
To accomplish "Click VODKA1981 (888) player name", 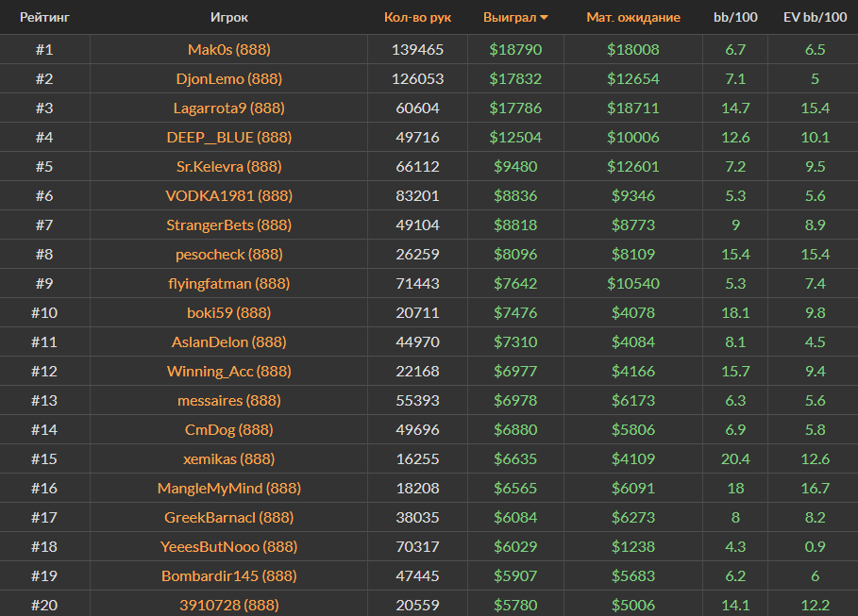I will pyautogui.click(x=229, y=195).
